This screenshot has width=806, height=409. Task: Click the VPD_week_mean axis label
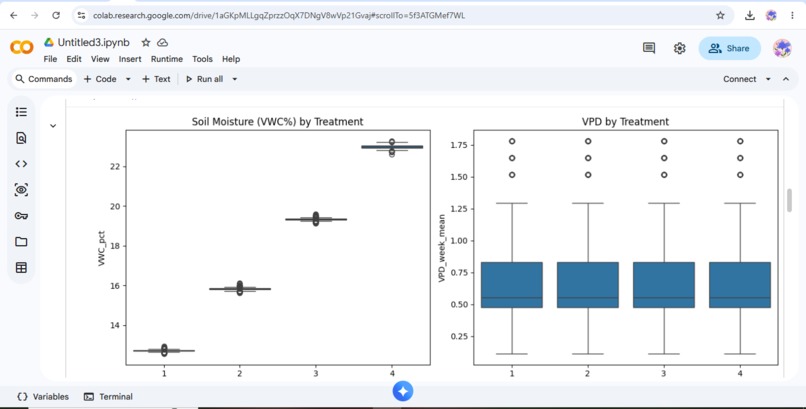click(x=441, y=248)
